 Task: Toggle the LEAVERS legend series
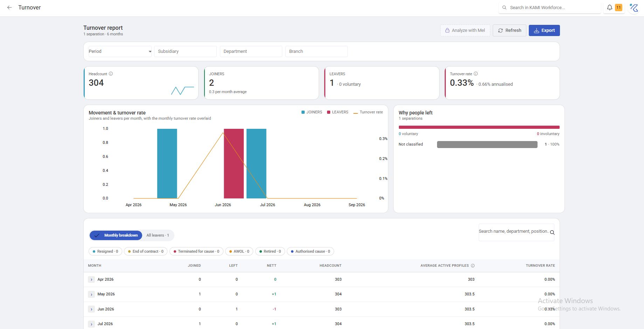pos(338,112)
